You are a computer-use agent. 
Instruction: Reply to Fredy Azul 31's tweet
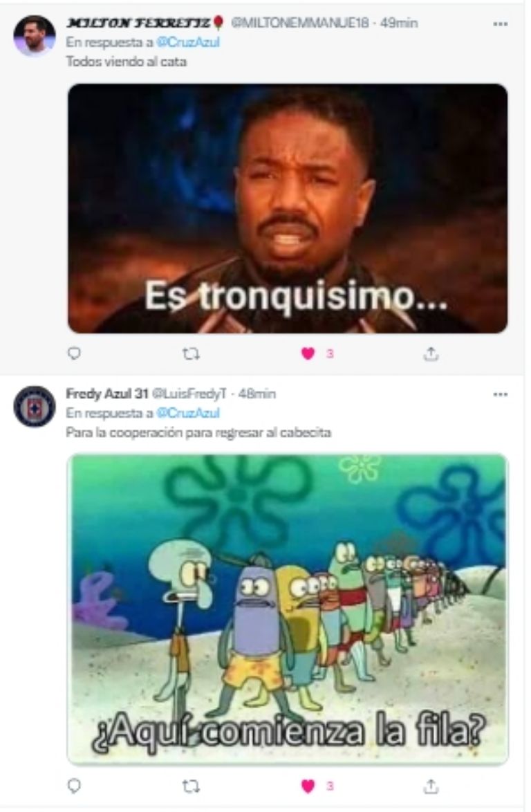pos(75,786)
